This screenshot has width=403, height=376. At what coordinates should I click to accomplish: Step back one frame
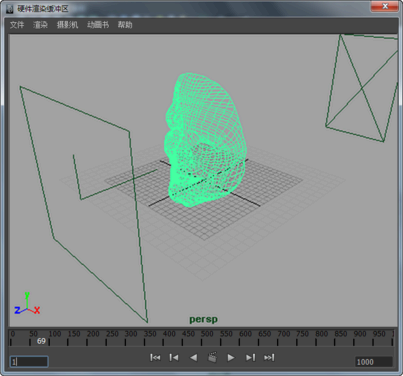(174, 358)
